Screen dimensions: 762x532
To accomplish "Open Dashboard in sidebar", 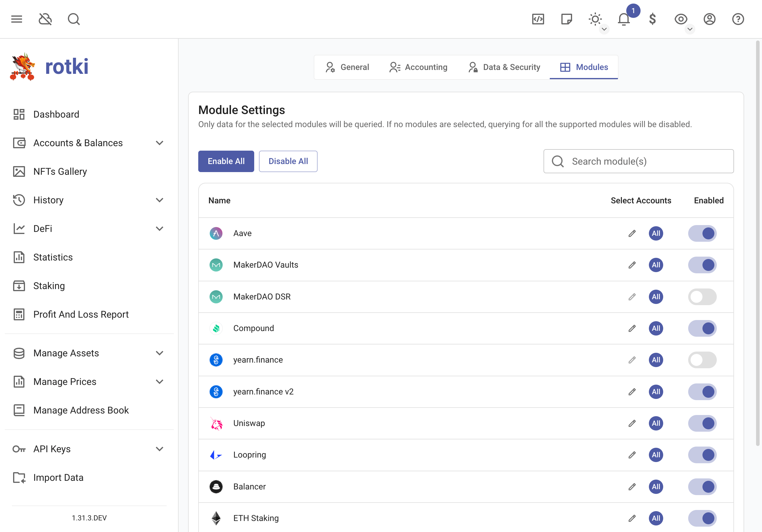I will 89,115.
